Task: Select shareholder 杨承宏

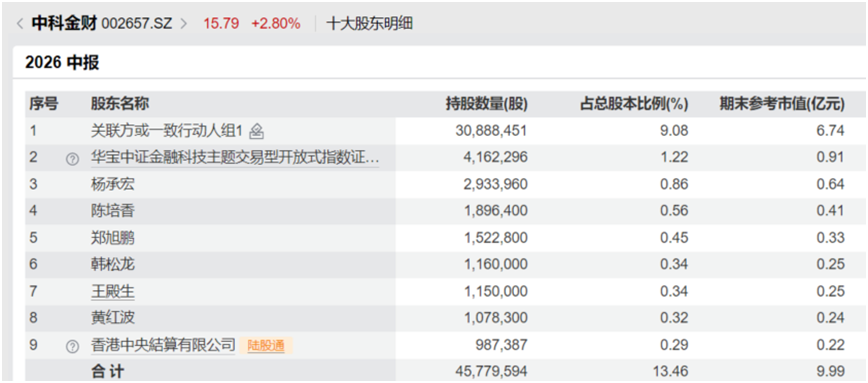Action: (113, 184)
